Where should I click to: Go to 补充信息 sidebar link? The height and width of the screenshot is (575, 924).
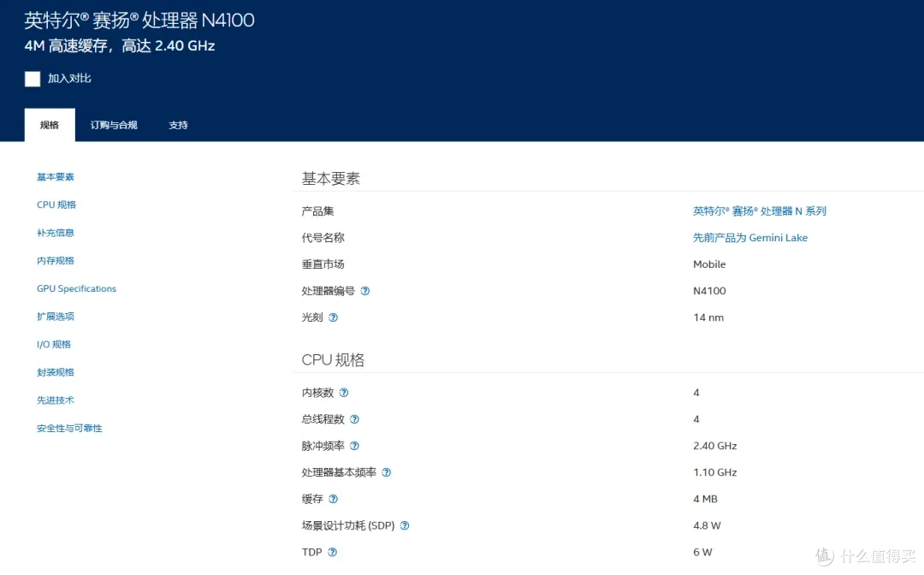[56, 233]
